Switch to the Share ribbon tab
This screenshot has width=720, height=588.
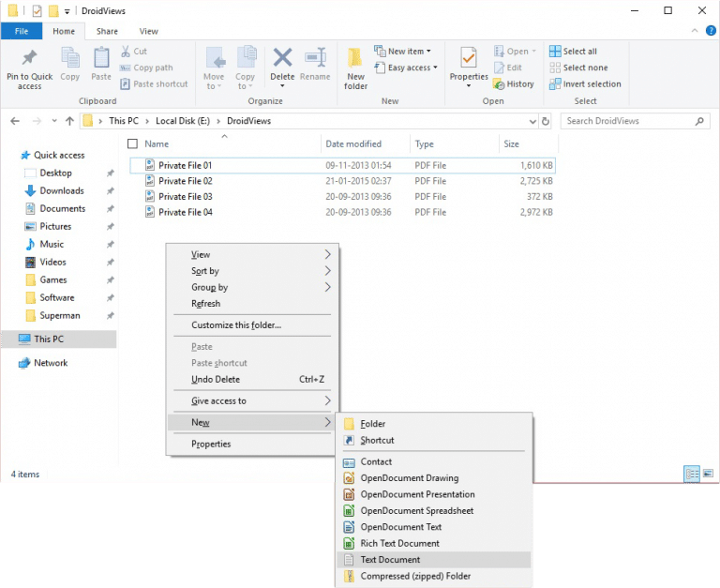point(107,31)
